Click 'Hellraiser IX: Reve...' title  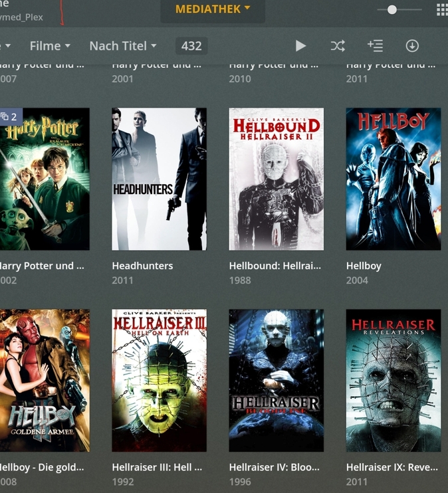click(x=392, y=468)
